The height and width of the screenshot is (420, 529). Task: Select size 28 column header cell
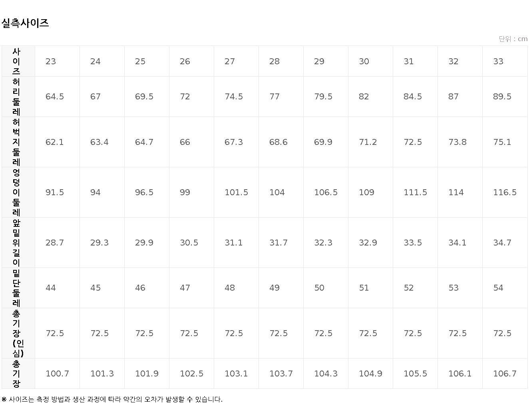pyautogui.click(x=274, y=61)
